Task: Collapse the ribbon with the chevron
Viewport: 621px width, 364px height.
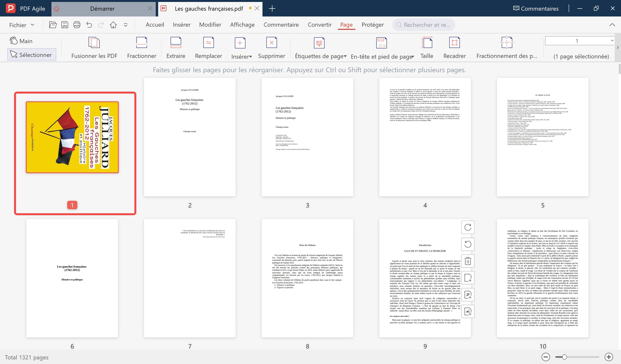Action: 612,25
